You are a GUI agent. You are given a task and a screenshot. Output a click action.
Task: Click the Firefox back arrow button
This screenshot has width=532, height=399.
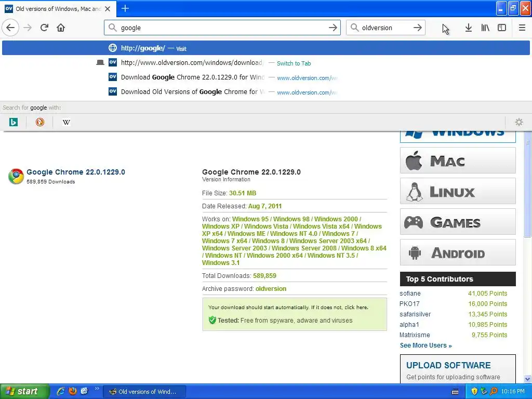coord(10,28)
